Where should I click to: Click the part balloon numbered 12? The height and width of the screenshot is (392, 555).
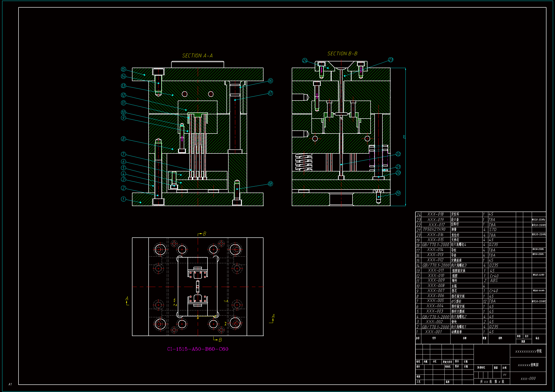[123, 95]
